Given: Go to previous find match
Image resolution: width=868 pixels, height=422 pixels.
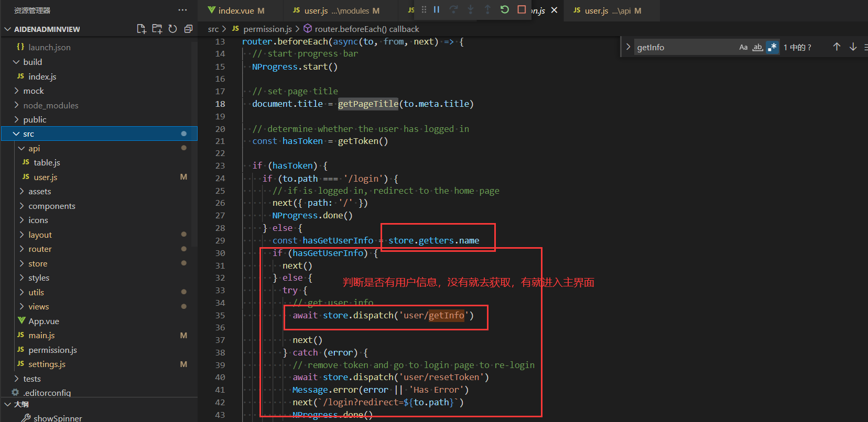Looking at the screenshot, I should (837, 47).
